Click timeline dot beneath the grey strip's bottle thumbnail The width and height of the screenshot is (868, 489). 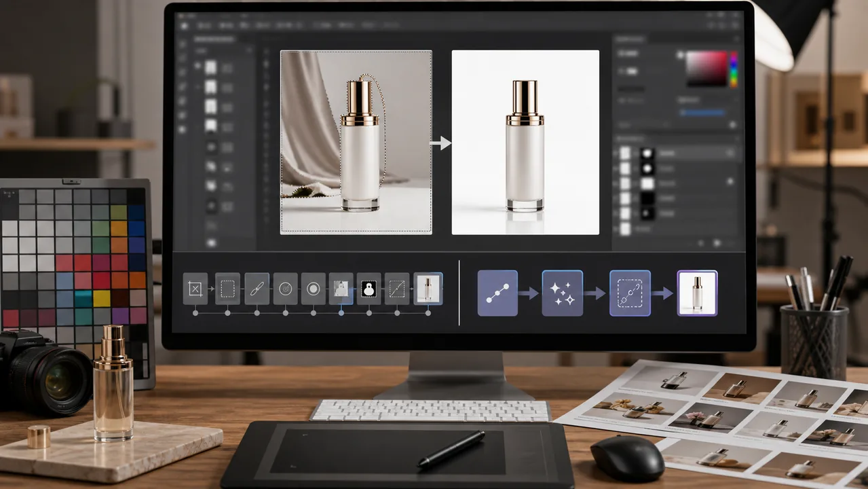click(428, 313)
